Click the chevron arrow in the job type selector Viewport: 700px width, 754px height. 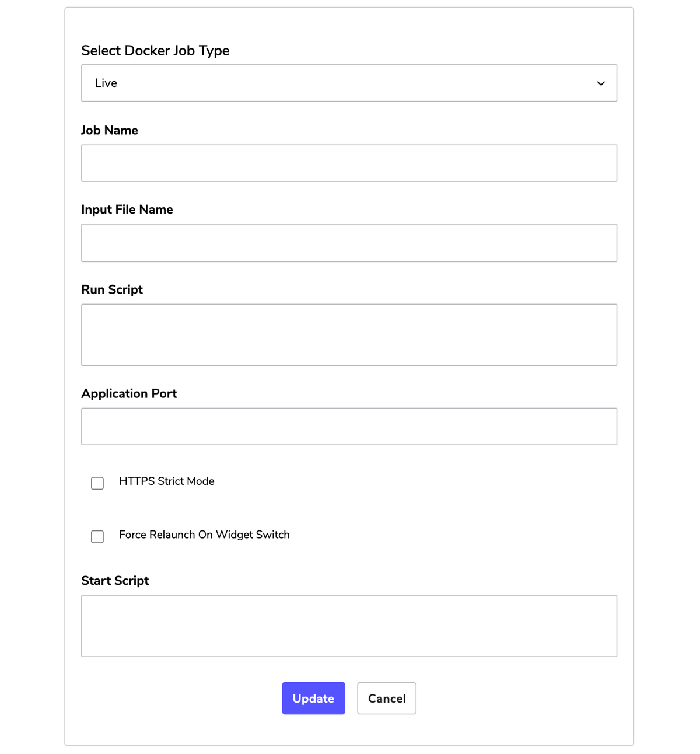pos(601,83)
